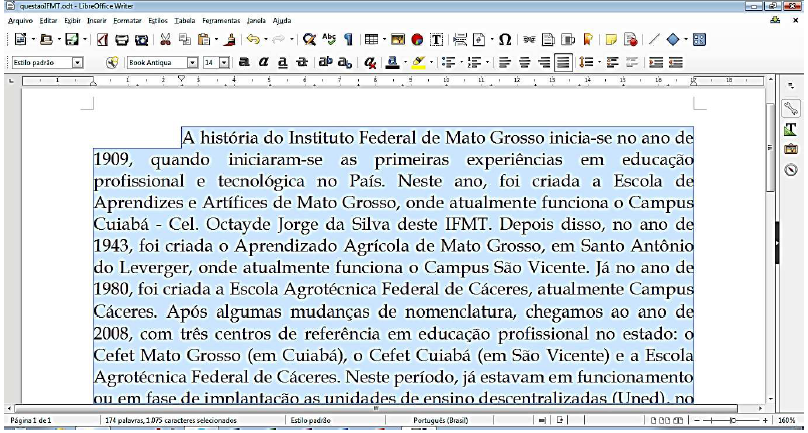The image size is (808, 433).
Task: Set Center alignment
Action: pos(525,62)
